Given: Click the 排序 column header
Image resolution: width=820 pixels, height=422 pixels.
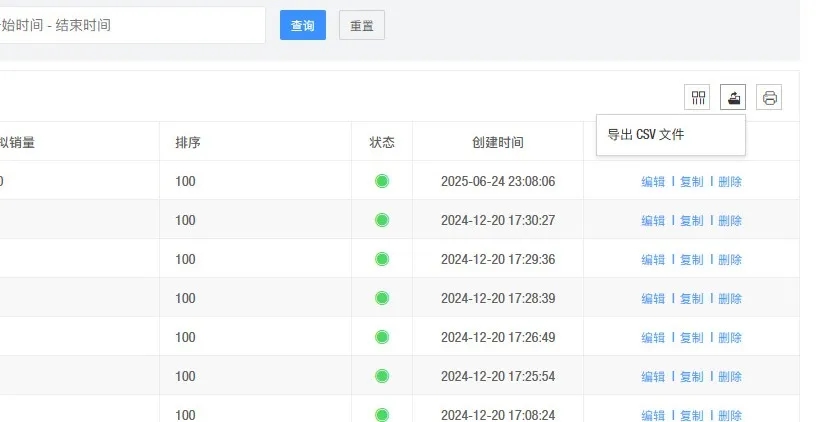Looking at the screenshot, I should pos(188,143).
